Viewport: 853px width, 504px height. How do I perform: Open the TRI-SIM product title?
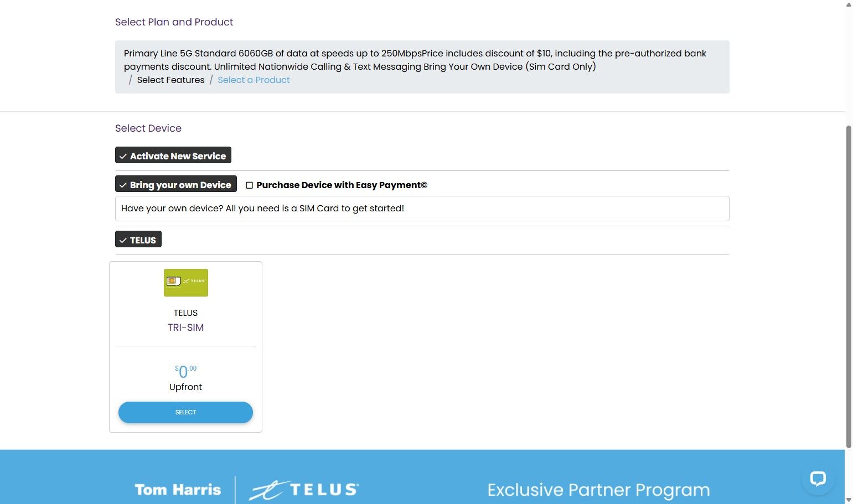click(x=185, y=328)
